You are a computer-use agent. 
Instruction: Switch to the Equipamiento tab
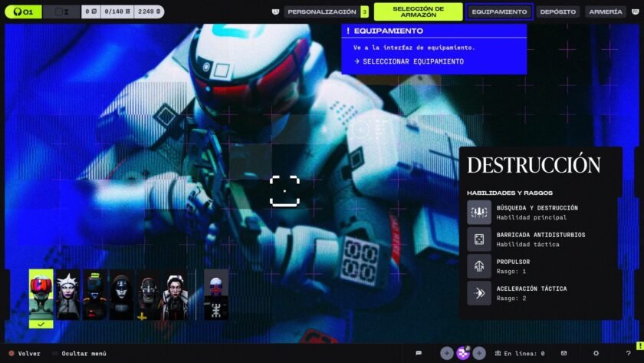tap(499, 12)
